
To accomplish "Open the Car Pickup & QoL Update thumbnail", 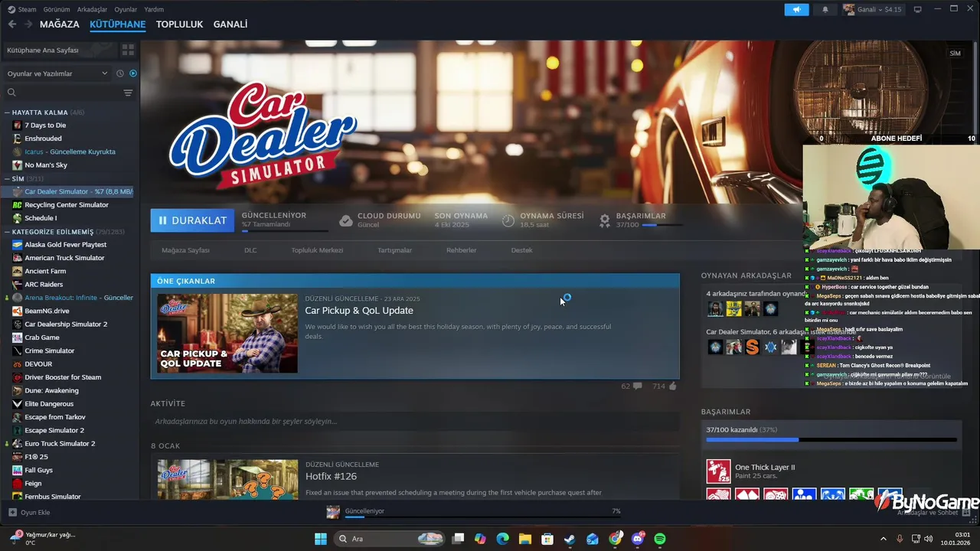I will tap(227, 333).
